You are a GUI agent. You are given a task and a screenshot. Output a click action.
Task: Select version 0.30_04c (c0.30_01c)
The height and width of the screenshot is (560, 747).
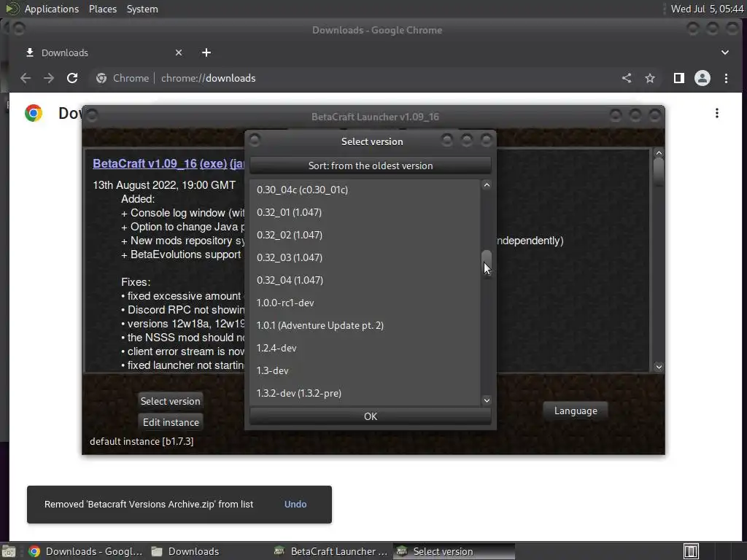(365, 190)
